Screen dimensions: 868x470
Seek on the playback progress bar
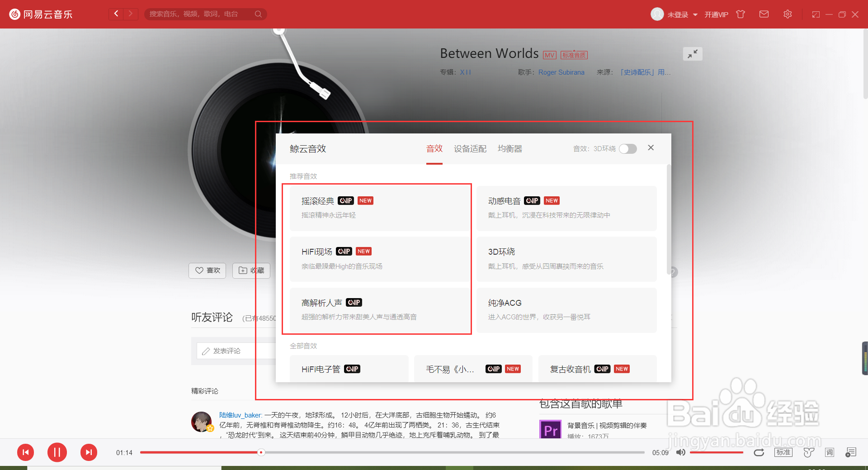[392, 452]
